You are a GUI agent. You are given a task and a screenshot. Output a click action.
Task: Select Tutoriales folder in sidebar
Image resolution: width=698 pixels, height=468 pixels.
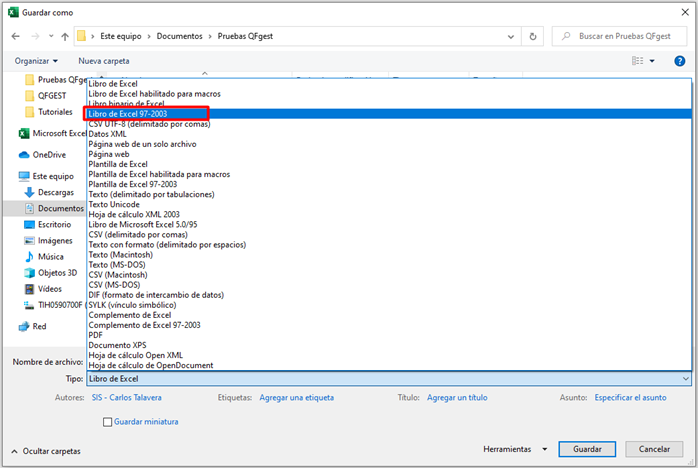[x=55, y=112]
